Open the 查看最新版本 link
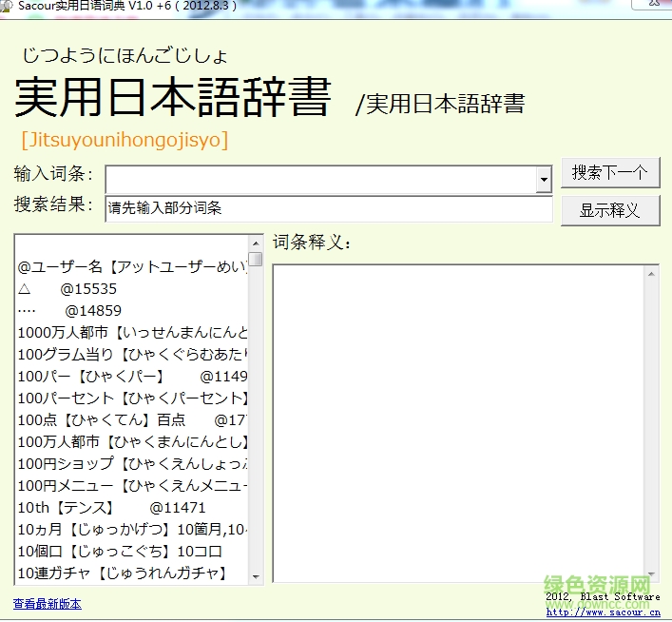 [48, 604]
